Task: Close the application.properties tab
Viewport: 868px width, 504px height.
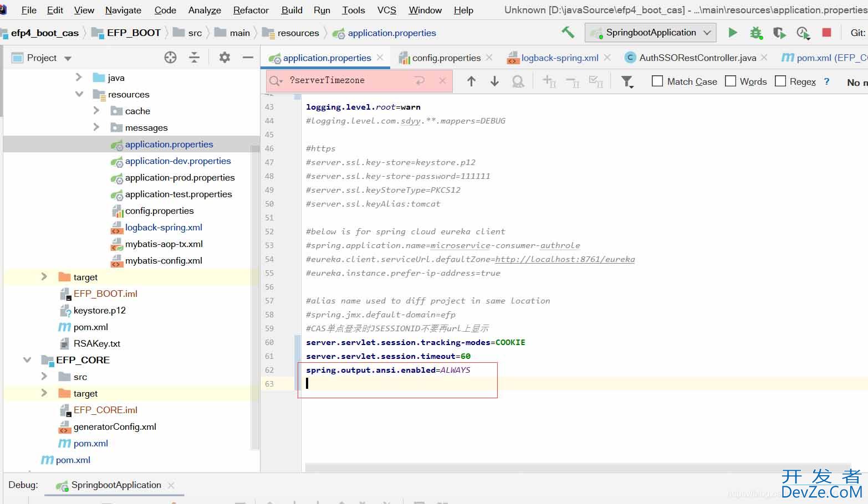Action: 380,57
